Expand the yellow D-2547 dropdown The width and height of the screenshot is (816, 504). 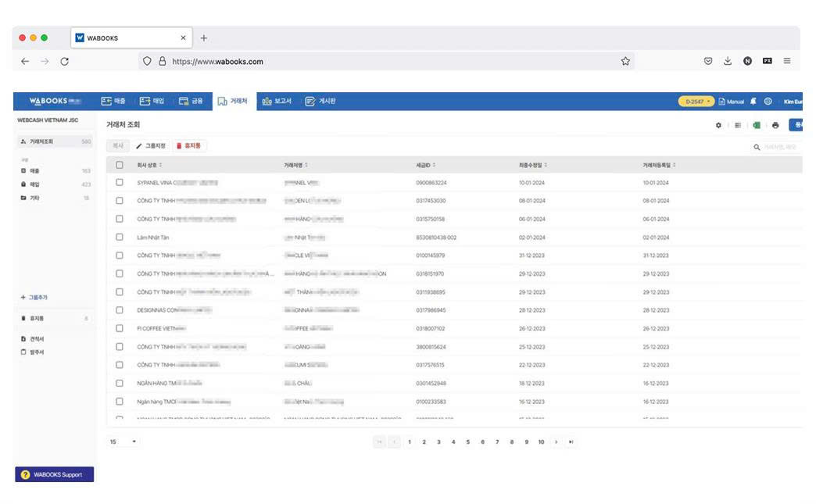pos(696,102)
